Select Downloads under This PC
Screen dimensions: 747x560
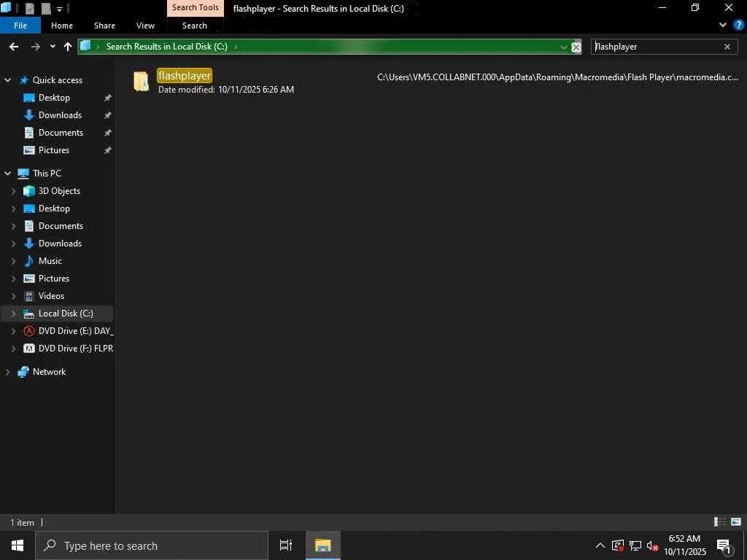(60, 244)
